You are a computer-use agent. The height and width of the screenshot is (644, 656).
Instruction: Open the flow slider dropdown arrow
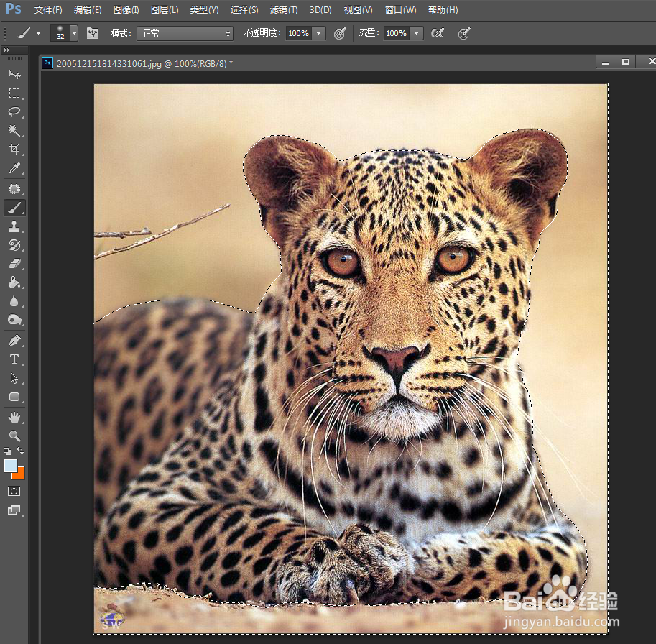[416, 34]
